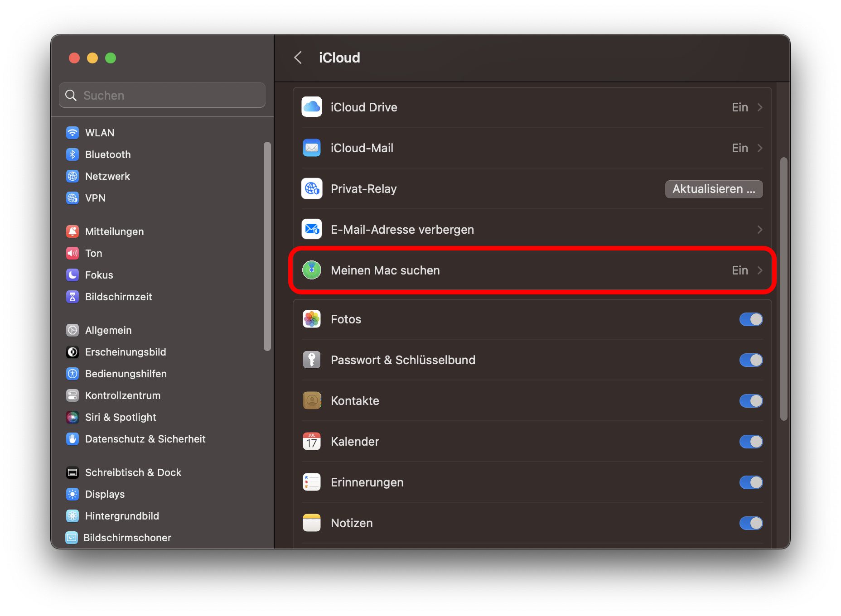Click the Kalender icon showing 17

pyautogui.click(x=311, y=441)
